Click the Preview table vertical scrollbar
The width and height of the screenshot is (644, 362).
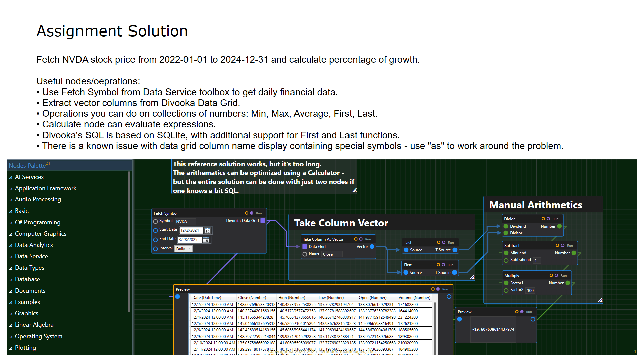tap(435, 328)
